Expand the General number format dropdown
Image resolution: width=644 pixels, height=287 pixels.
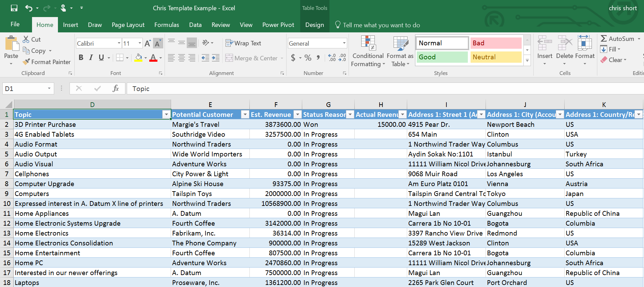coord(344,43)
